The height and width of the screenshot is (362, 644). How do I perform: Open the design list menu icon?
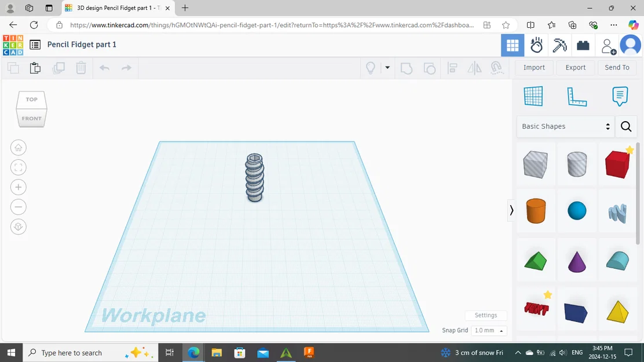tap(35, 45)
